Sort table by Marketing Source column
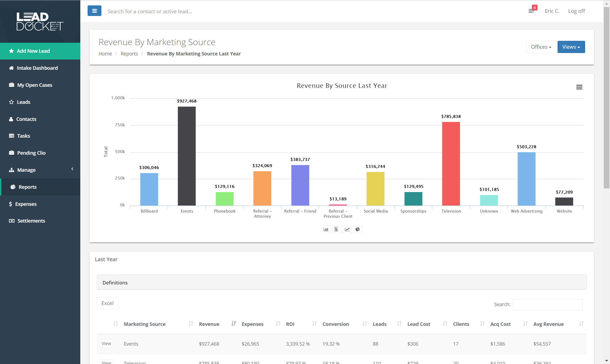 tap(144, 324)
